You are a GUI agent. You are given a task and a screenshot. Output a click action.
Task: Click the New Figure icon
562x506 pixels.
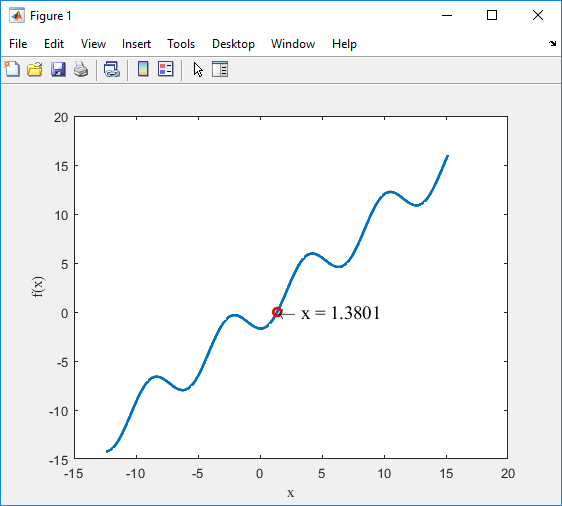(12, 69)
